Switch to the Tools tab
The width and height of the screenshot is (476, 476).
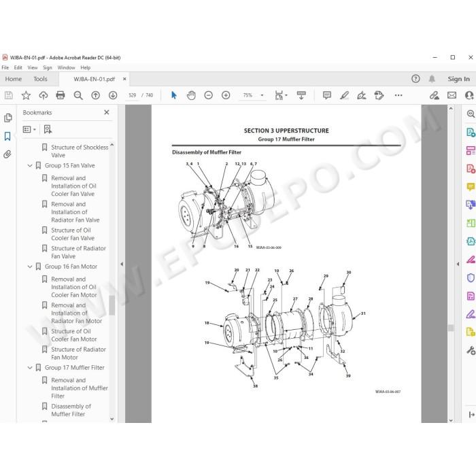tap(40, 80)
